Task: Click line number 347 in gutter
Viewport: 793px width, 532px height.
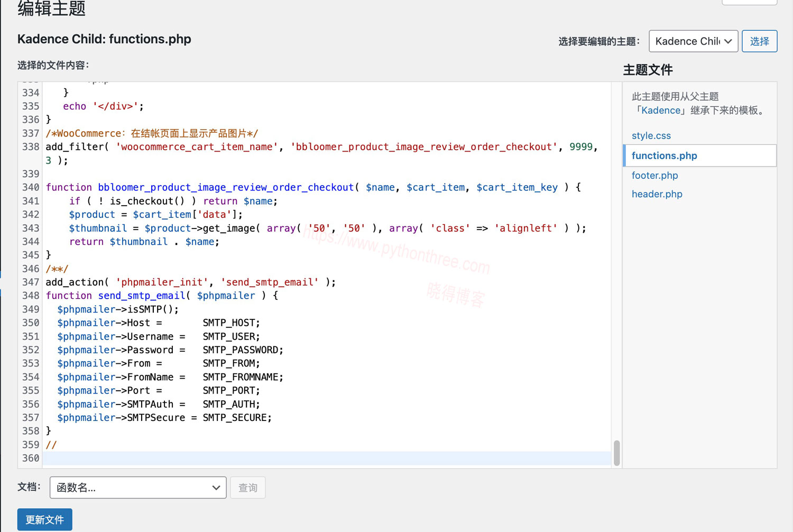Action: coord(31,282)
